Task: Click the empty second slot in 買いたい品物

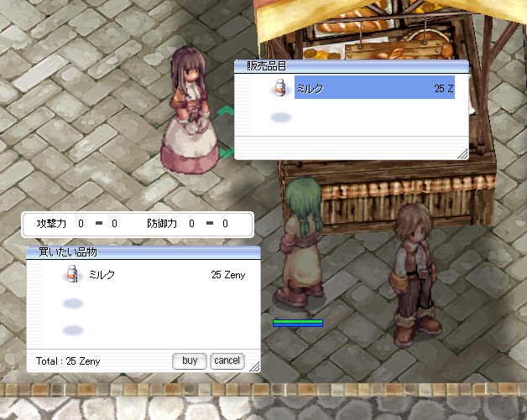Action: (73, 303)
